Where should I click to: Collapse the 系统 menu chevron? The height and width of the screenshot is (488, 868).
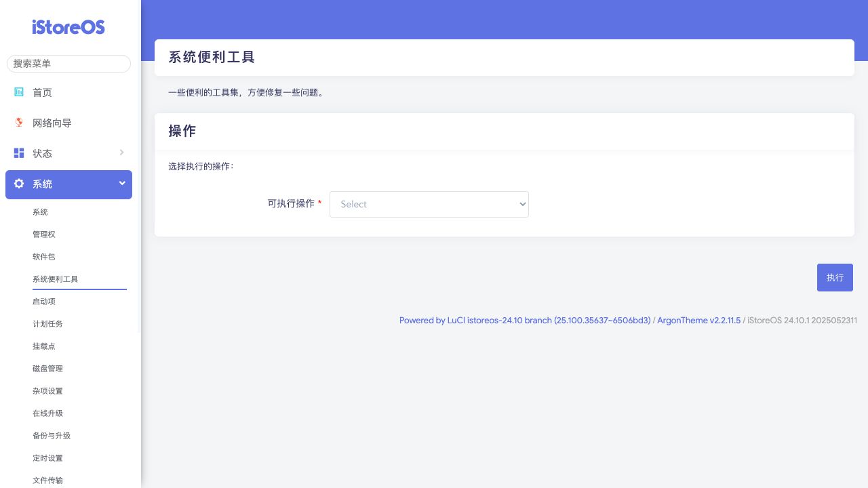[122, 183]
